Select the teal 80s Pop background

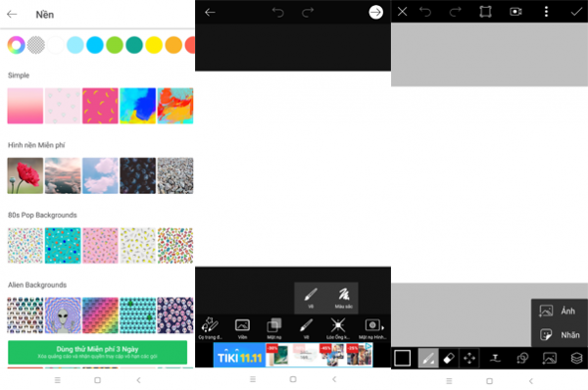click(x=63, y=245)
